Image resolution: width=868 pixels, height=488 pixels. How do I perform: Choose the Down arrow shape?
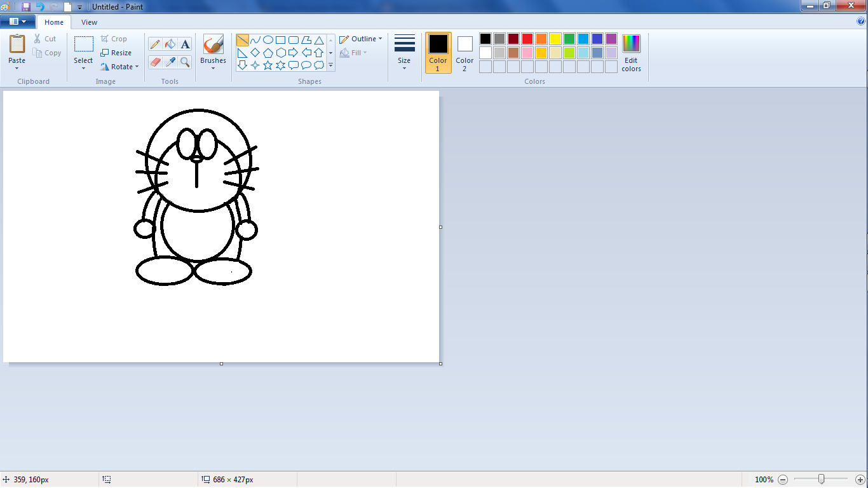click(243, 65)
